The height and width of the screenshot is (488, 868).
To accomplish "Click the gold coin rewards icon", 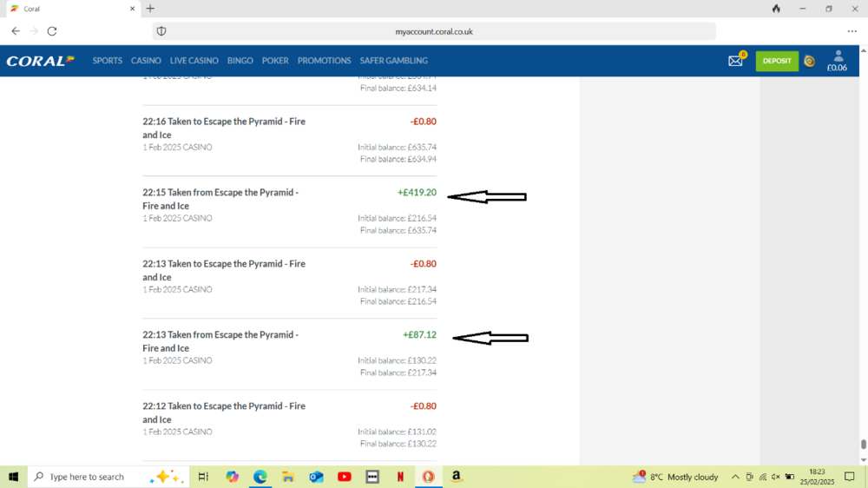I will pos(809,61).
